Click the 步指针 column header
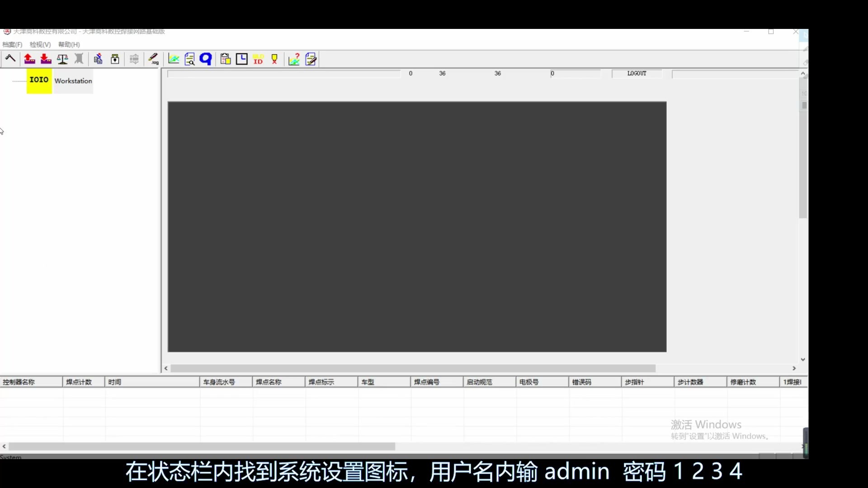868x488 pixels. point(648,382)
